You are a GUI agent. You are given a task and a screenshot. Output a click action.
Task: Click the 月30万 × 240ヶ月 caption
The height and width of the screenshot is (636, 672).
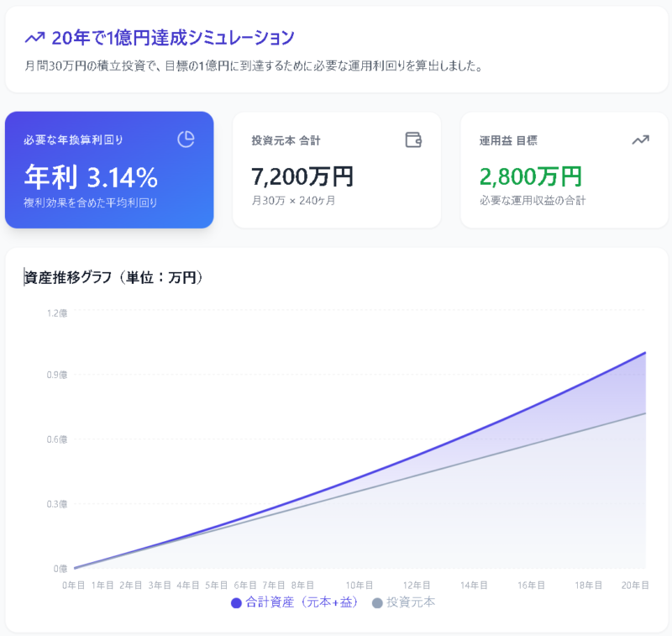pos(293,202)
